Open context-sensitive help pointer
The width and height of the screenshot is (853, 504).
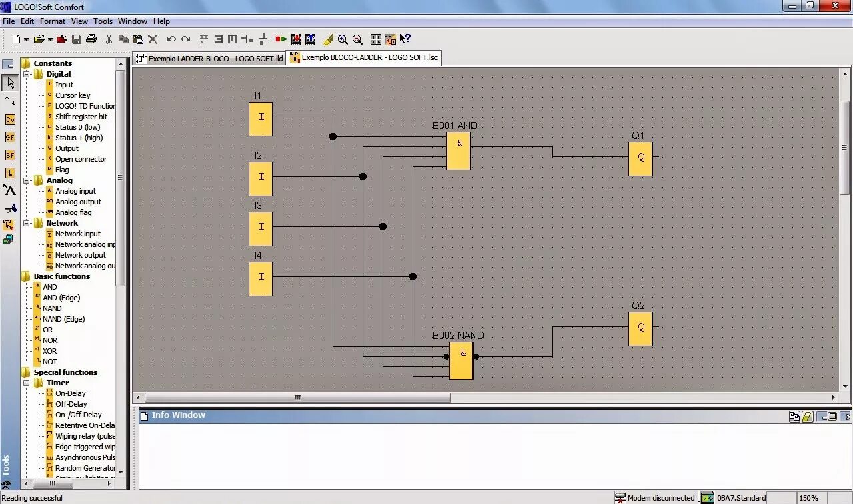point(405,39)
